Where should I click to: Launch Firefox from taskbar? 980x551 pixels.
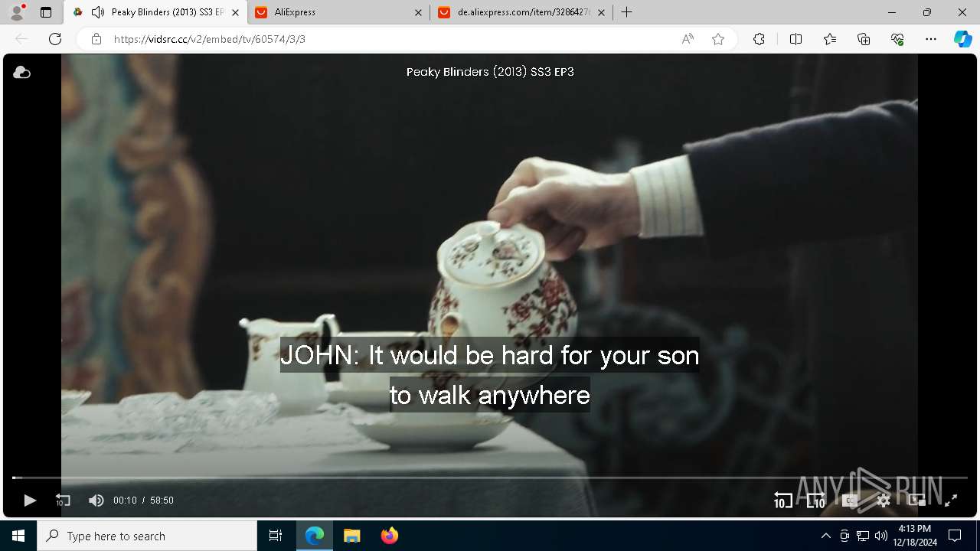(x=390, y=536)
